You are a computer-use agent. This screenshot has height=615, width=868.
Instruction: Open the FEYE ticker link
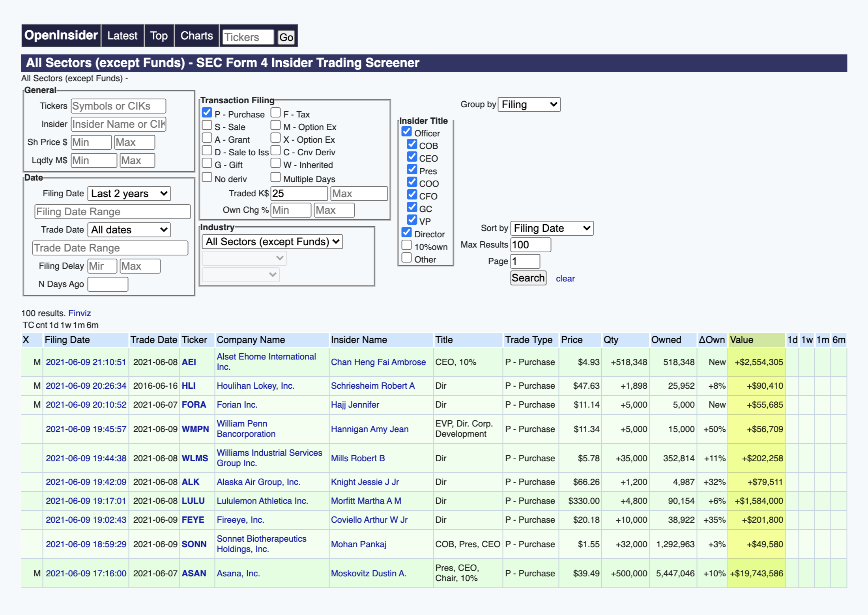[193, 520]
